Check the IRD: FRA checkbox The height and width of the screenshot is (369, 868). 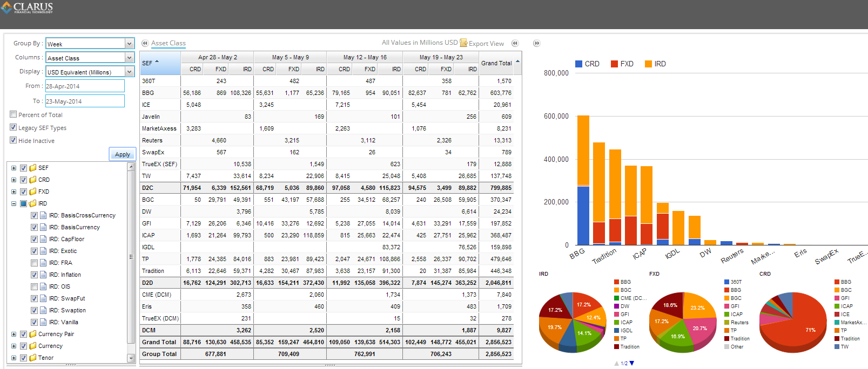click(x=35, y=263)
